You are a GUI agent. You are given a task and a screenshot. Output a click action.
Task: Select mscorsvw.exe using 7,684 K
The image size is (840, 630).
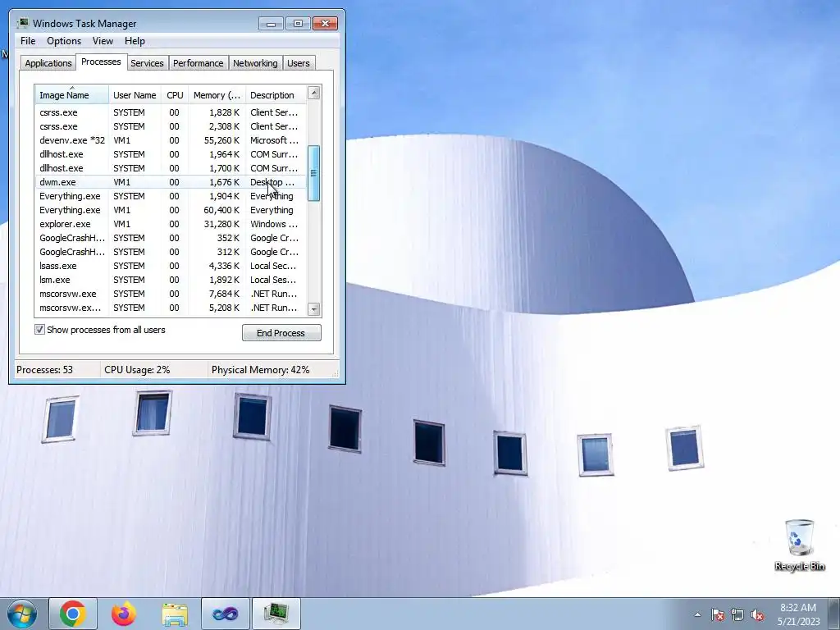pyautogui.click(x=171, y=294)
